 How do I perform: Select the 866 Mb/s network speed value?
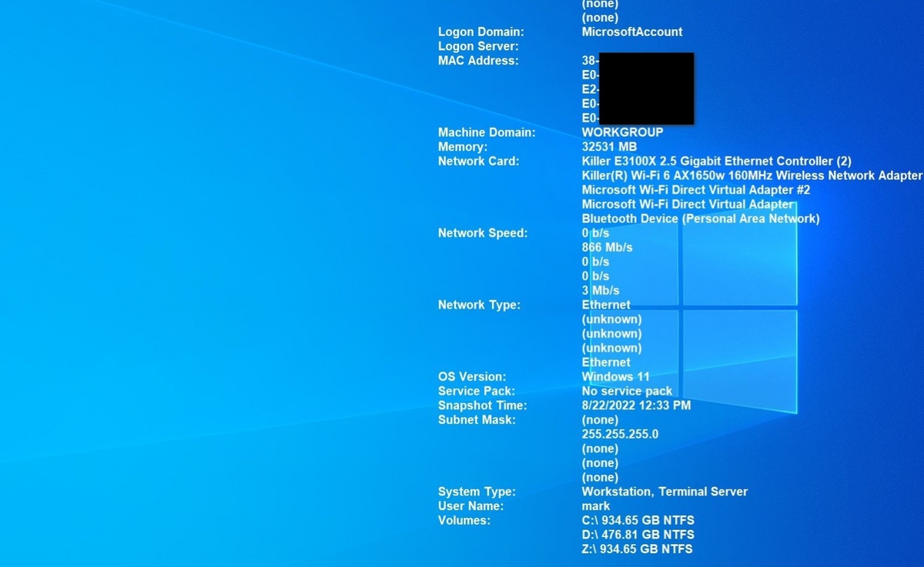606,247
